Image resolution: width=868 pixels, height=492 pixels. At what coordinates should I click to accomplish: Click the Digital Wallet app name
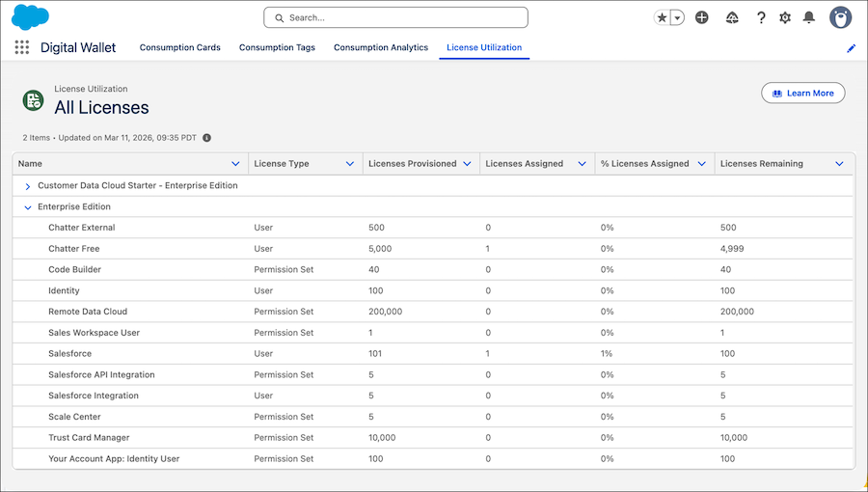[78, 47]
